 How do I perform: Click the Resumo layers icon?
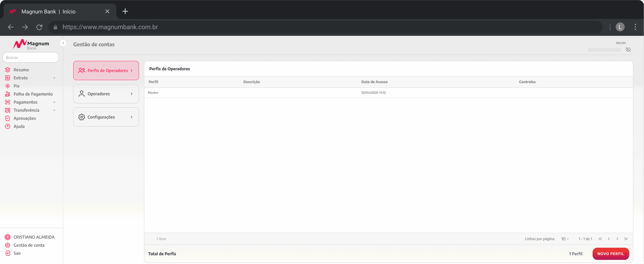pos(8,70)
